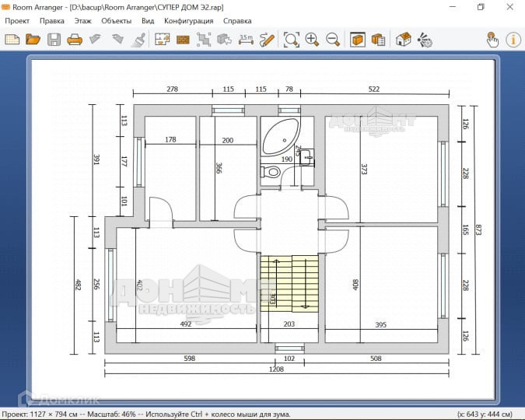The height and width of the screenshot is (420, 525).
Task: Toggle touch mode with the hand icon
Action: tap(492, 39)
